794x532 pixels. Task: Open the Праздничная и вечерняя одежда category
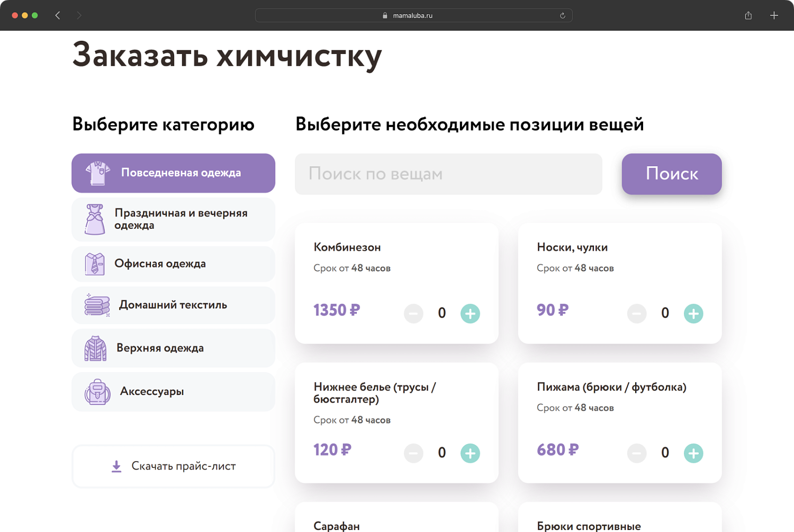click(x=173, y=219)
